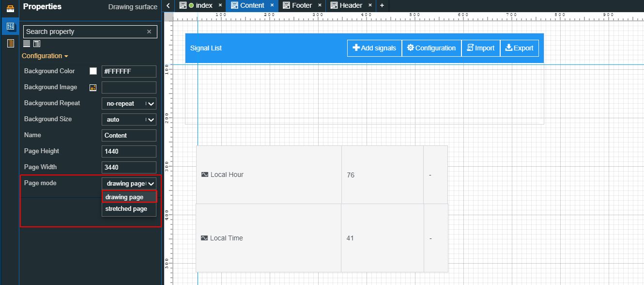
Task: Choose the 'stretched page' option
Action: [129, 208]
